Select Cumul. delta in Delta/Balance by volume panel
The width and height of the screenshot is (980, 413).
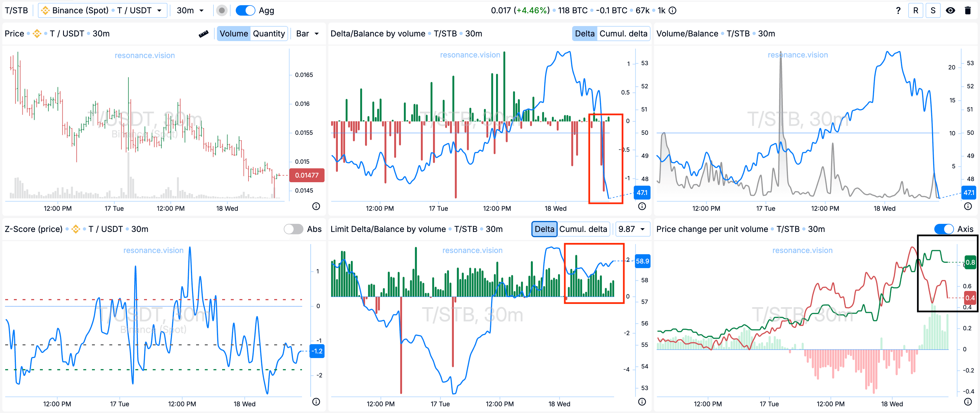coord(623,34)
